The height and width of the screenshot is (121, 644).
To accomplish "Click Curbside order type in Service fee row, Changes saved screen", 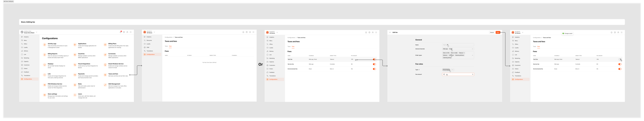I will (578, 64).
